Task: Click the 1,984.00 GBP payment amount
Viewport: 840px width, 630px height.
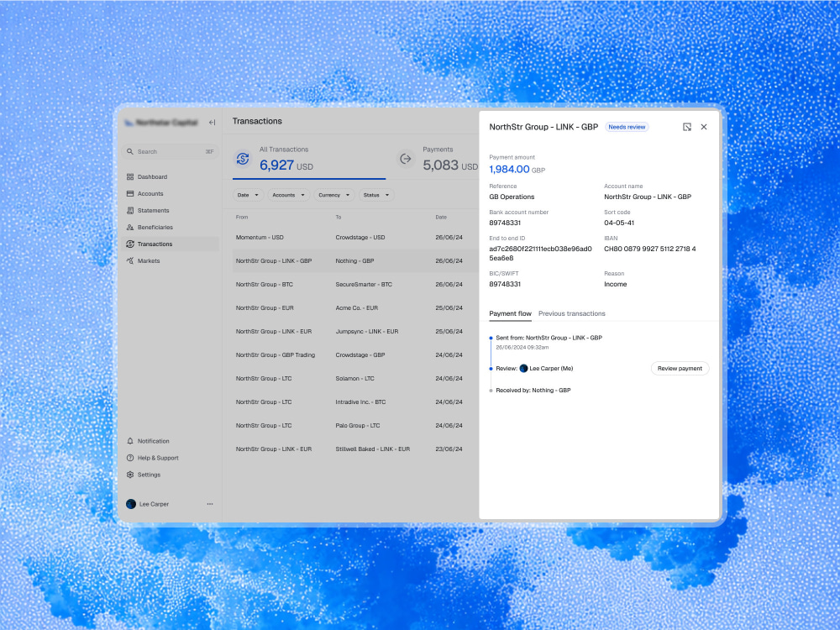Action: [x=517, y=170]
